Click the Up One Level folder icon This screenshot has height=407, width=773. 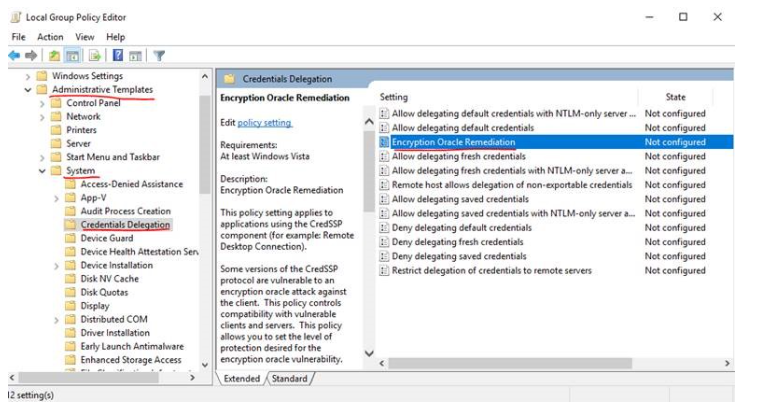54,55
